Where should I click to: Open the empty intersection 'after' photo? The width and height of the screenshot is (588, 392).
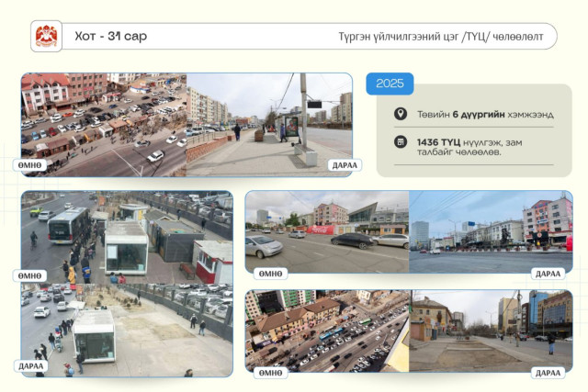[x=491, y=232]
